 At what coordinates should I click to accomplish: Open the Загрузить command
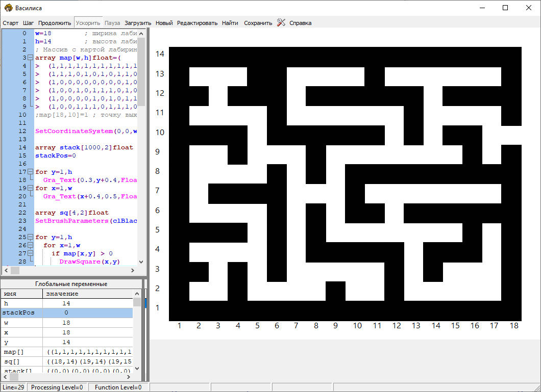(x=138, y=23)
